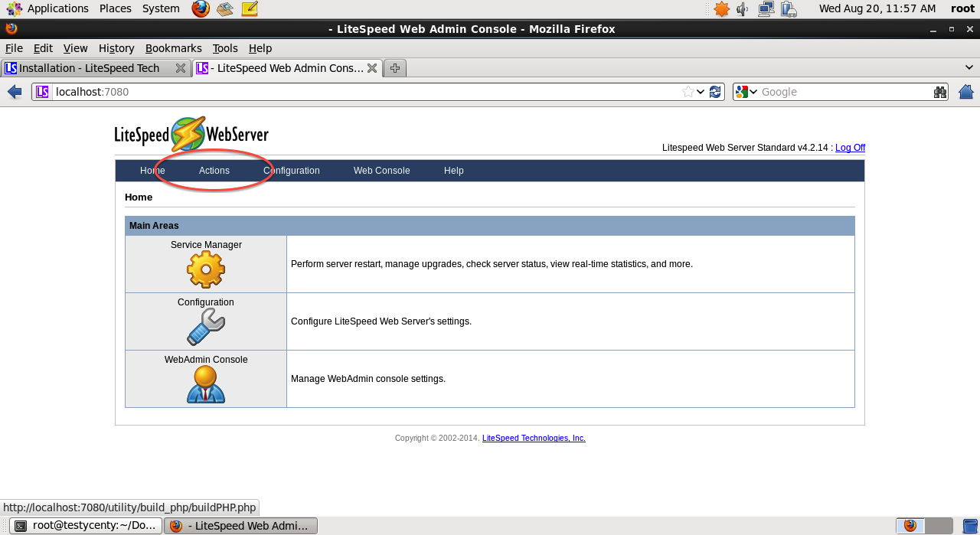Open the Web Console menu in the navigation bar
Viewport: 980px width, 535px height.
[x=382, y=171]
